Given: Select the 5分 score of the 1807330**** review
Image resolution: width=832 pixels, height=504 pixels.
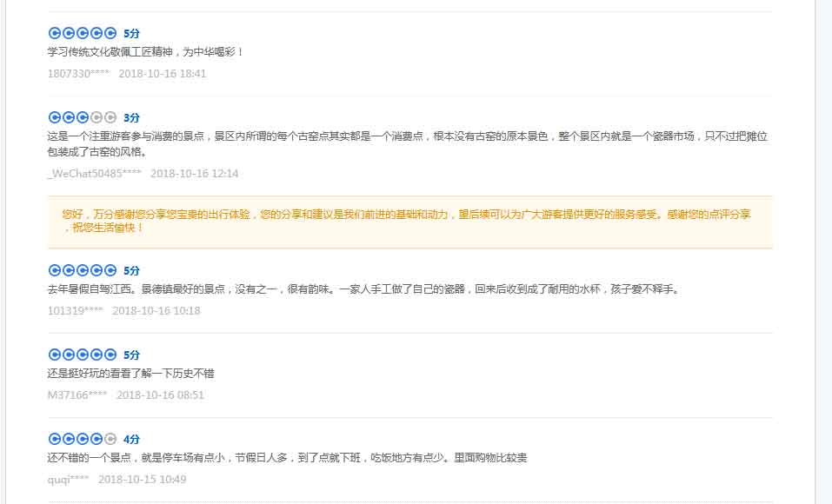Looking at the screenshot, I should tap(131, 33).
